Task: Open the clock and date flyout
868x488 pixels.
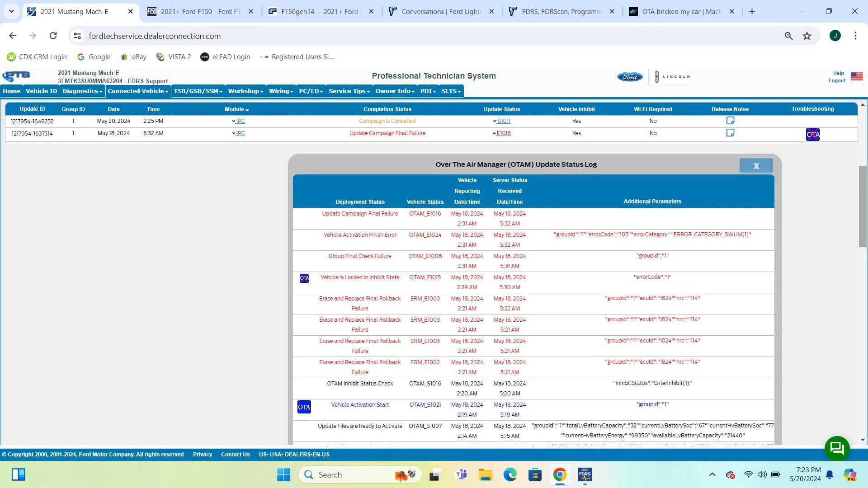Action: coord(805,474)
